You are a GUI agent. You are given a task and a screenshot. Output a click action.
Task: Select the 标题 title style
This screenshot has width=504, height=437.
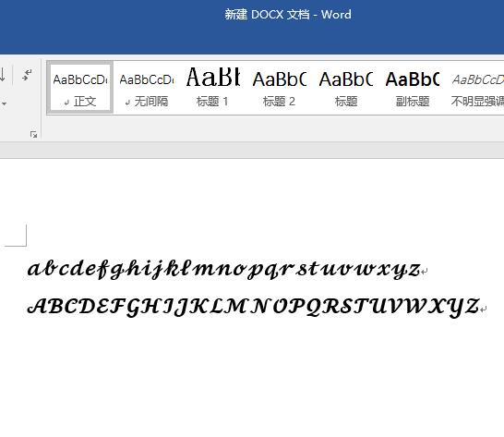pos(346,88)
